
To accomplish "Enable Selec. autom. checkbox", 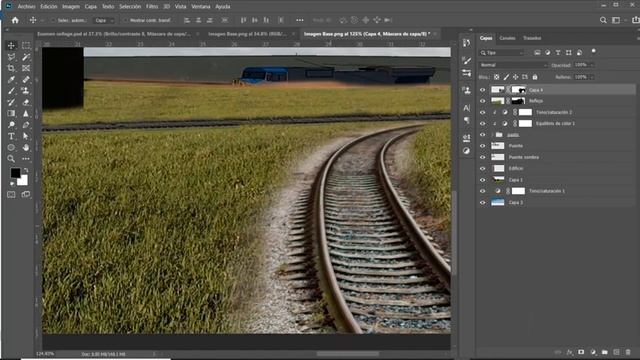I will pos(53,20).
